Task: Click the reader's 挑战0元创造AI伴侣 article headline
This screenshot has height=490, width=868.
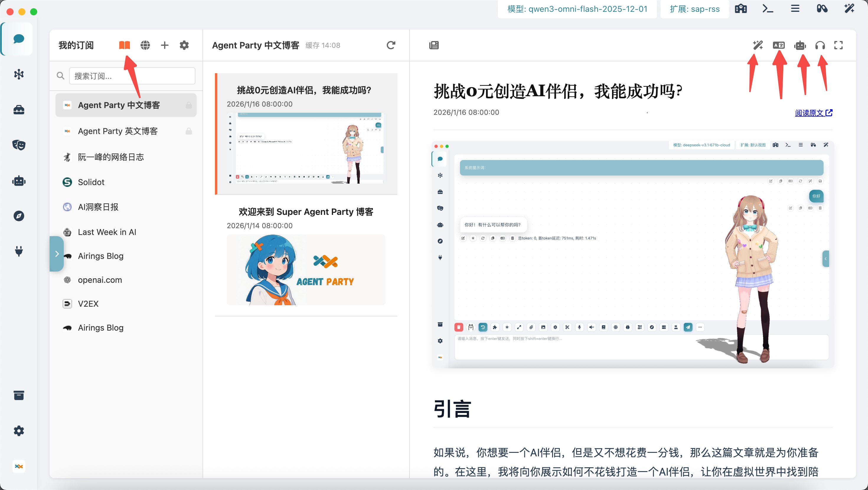Action: point(558,91)
